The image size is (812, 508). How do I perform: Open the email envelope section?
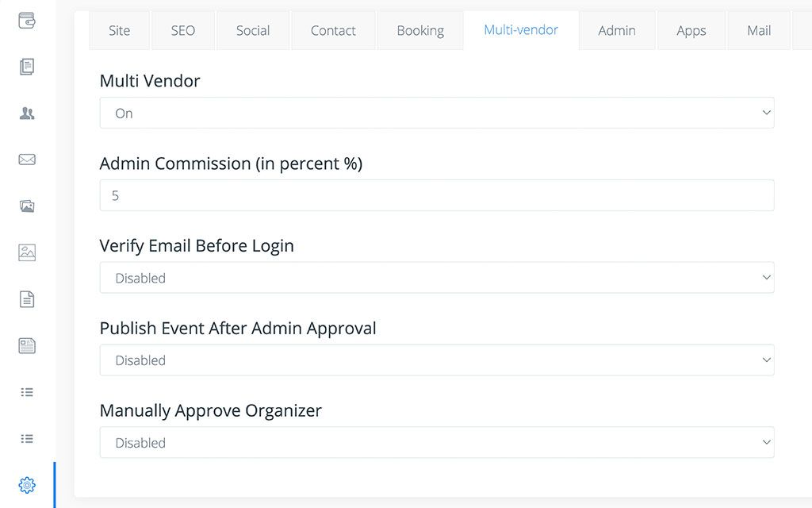26,160
